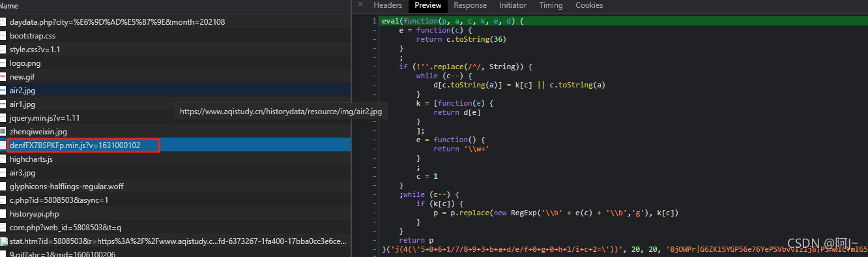Click the document icon beside daydata.php request

click(x=3, y=22)
